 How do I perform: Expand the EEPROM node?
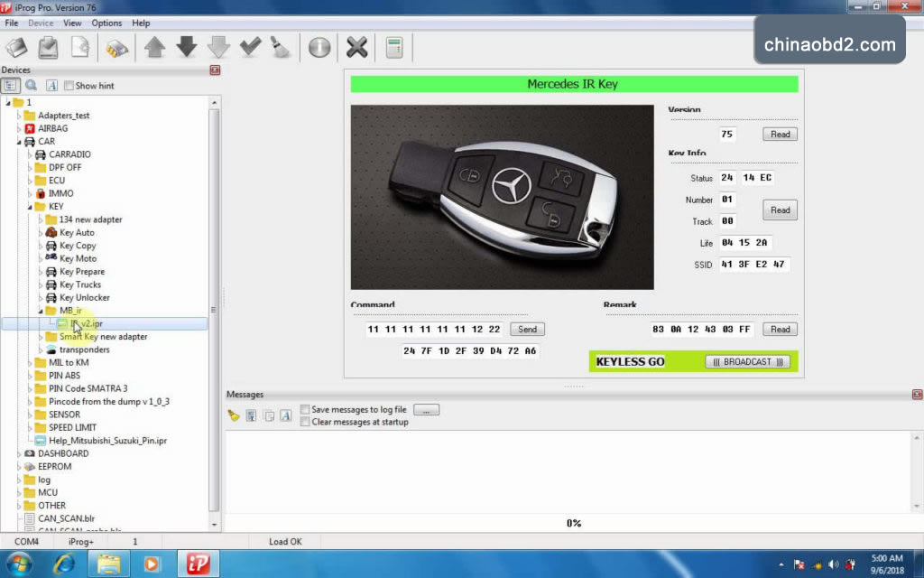(19, 467)
